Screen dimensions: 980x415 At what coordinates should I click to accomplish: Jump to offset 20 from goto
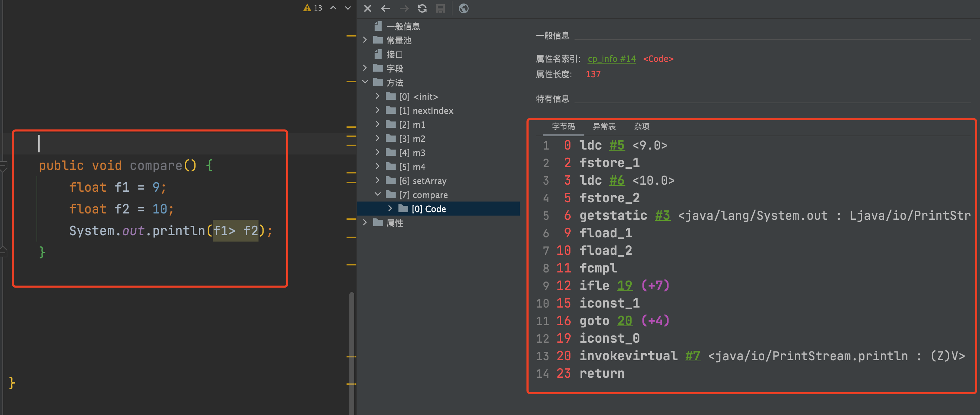tap(624, 321)
